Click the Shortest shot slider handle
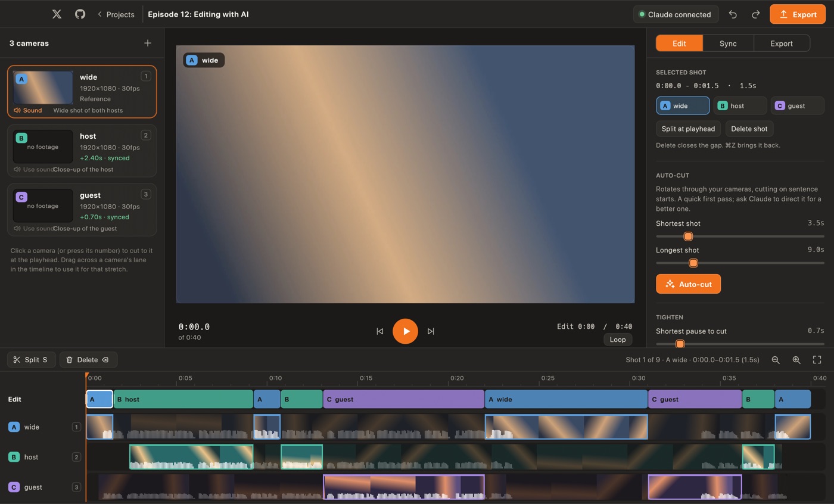Viewport: 834px width, 504px height. coord(688,237)
